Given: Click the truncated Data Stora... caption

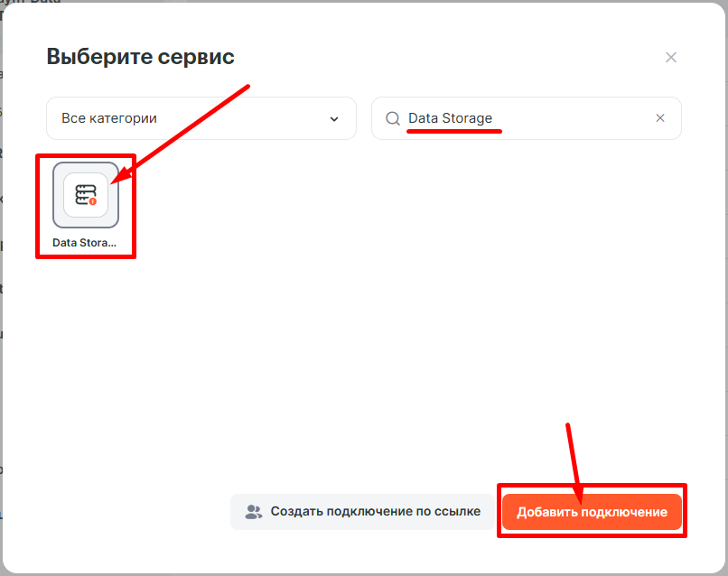Looking at the screenshot, I should [85, 243].
